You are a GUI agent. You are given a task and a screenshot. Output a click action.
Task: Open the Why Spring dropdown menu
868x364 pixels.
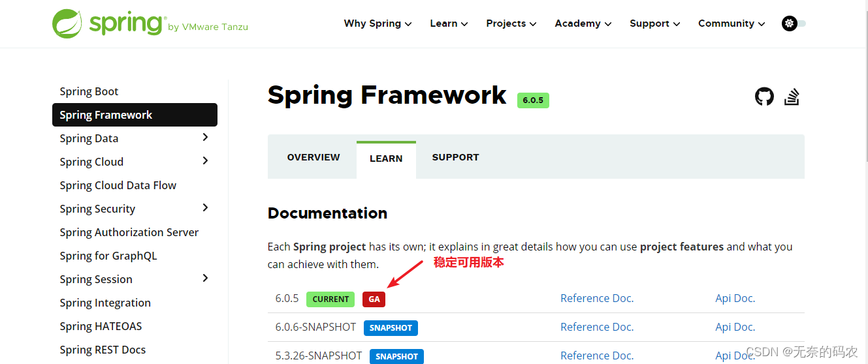pos(378,23)
